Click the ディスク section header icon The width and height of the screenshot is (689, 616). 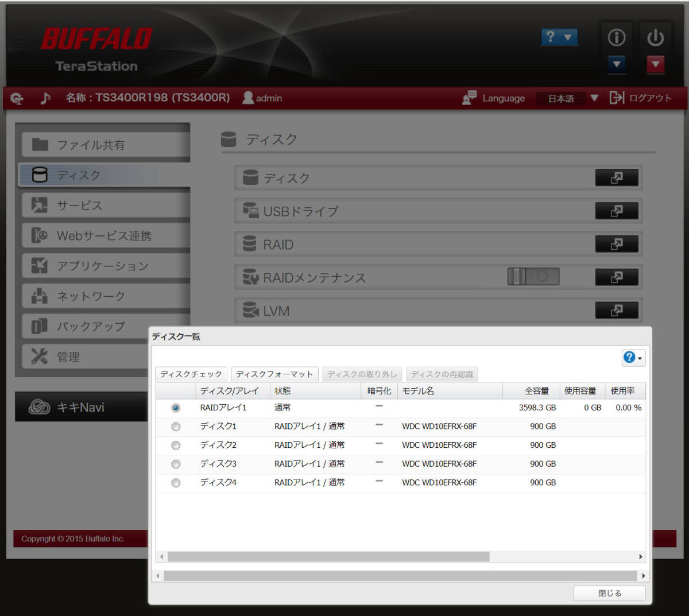[229, 140]
